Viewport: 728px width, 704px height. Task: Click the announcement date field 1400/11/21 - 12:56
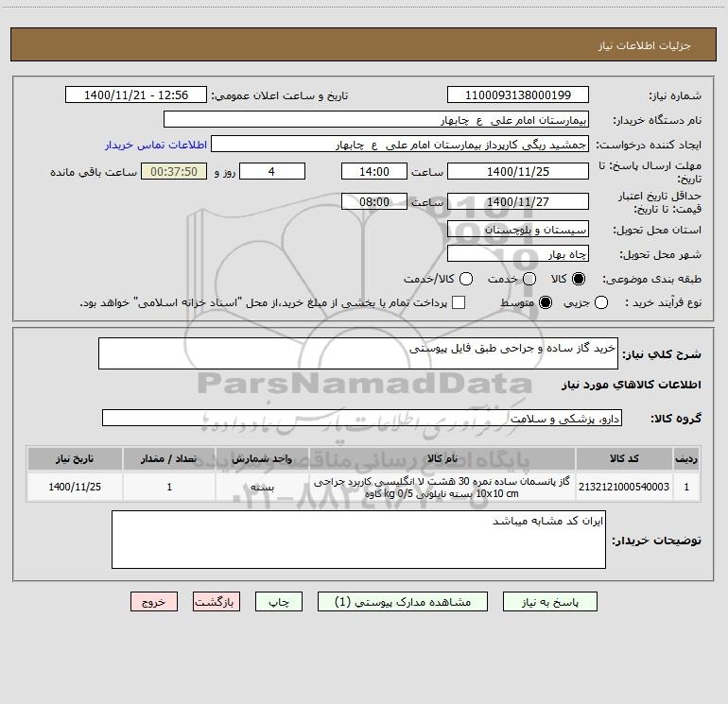coord(135,94)
